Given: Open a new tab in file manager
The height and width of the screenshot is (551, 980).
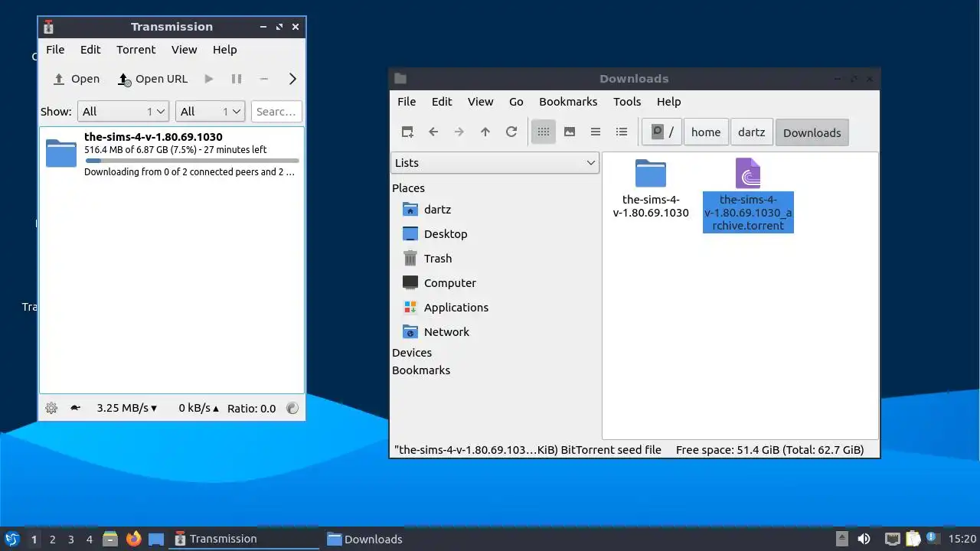Looking at the screenshot, I should [x=407, y=132].
